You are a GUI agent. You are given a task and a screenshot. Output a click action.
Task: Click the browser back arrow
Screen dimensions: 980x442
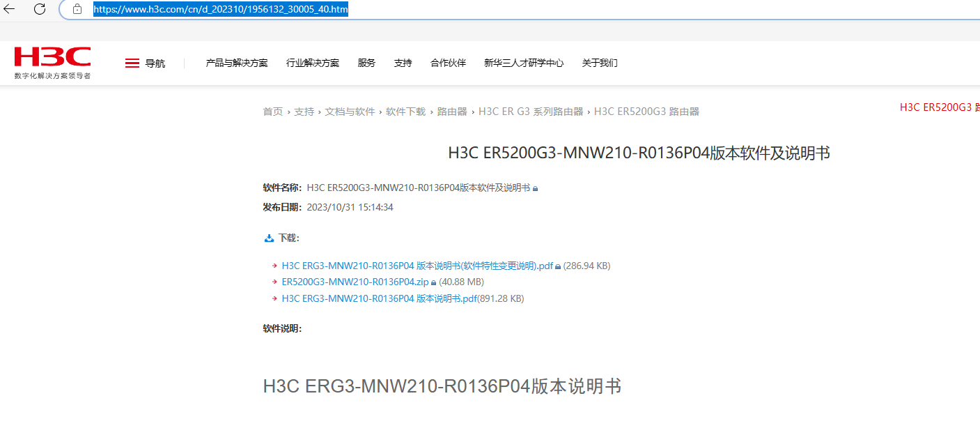pos(9,9)
